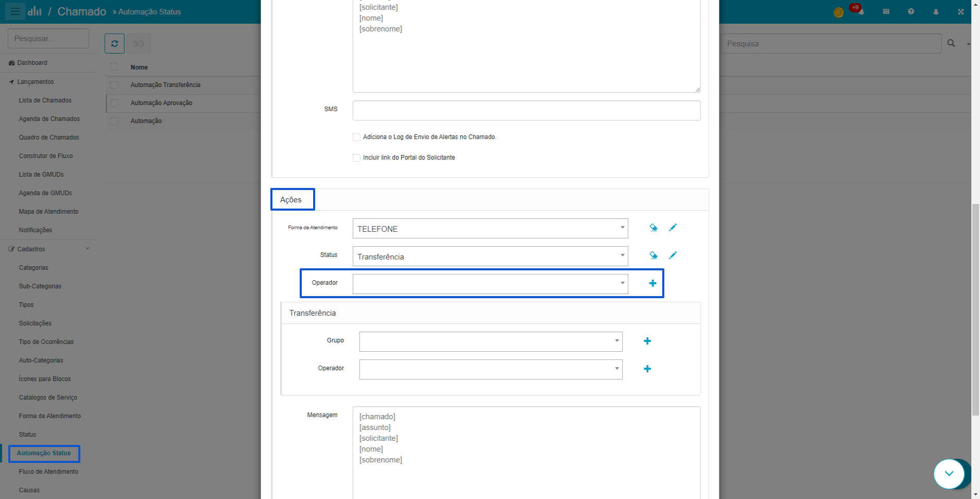Open Mapa de Atendimento

(x=49, y=212)
